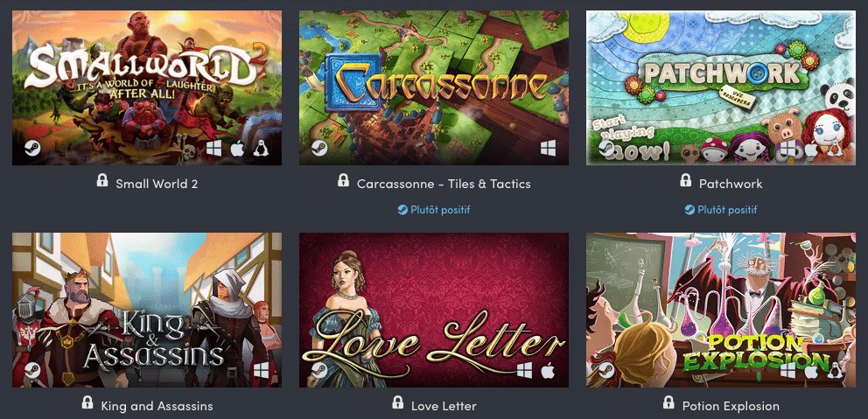
Task: Open the Love Letter game image
Action: (434, 310)
